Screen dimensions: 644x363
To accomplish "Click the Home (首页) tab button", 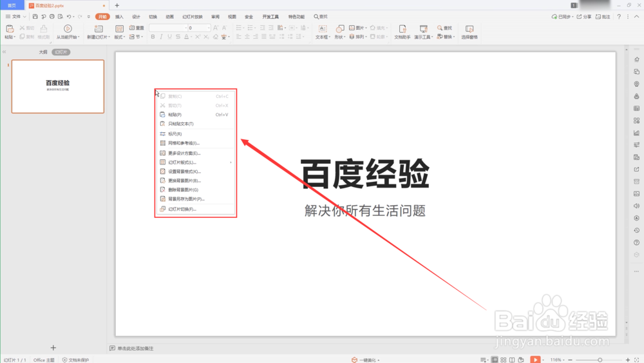I will point(12,5).
